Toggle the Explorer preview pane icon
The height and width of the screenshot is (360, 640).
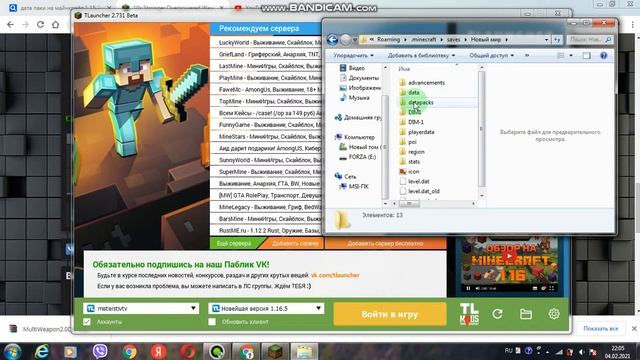587,56
